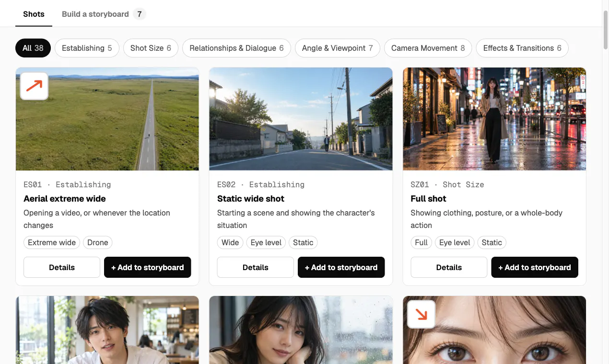609x364 pixels.
Task: Click Eye level tag on Full shot card
Action: (455, 242)
